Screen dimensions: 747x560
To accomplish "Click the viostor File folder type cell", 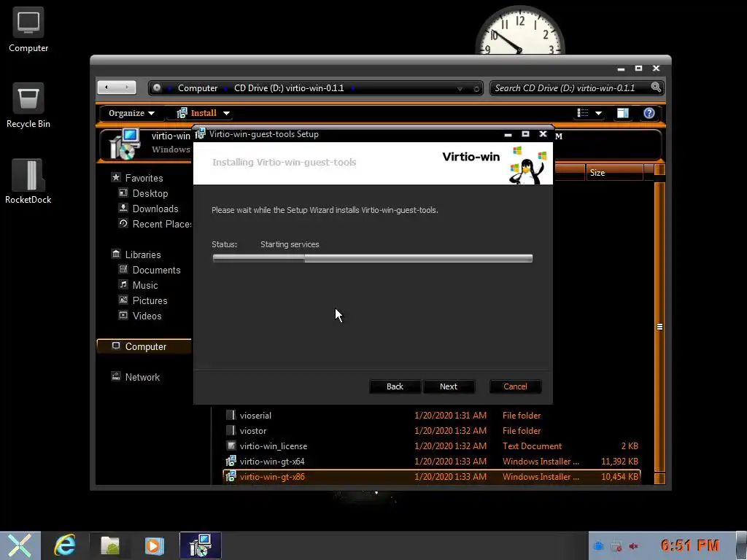I will click(x=522, y=430).
